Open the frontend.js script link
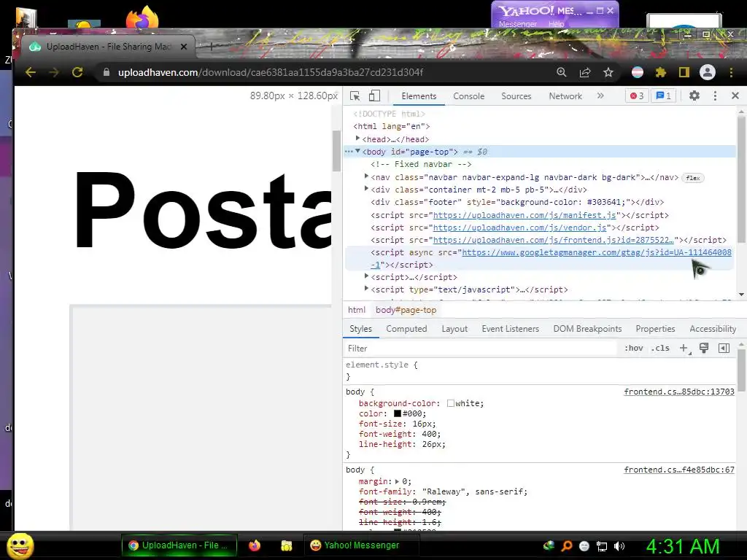The image size is (747, 560). coord(553,240)
